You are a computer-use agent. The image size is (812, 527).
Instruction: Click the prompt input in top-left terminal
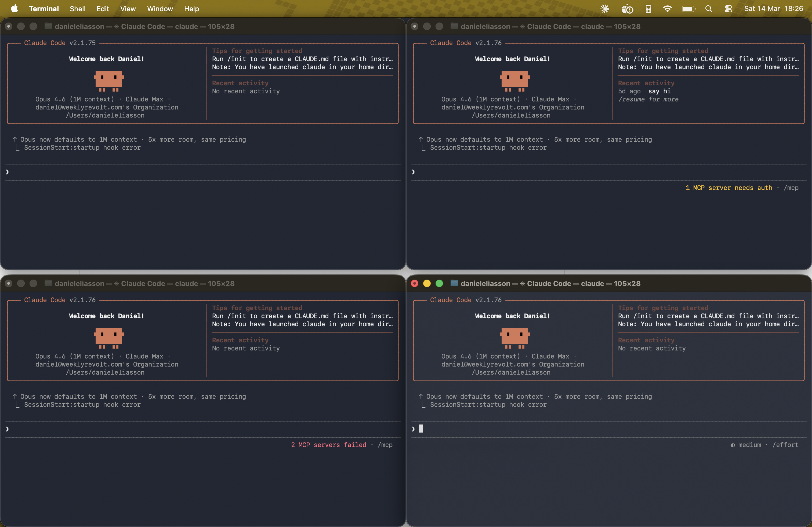203,172
